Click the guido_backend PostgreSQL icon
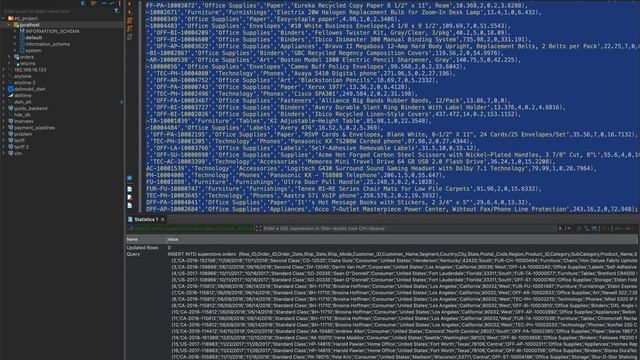The width and height of the screenshot is (640, 360). click(x=11, y=108)
